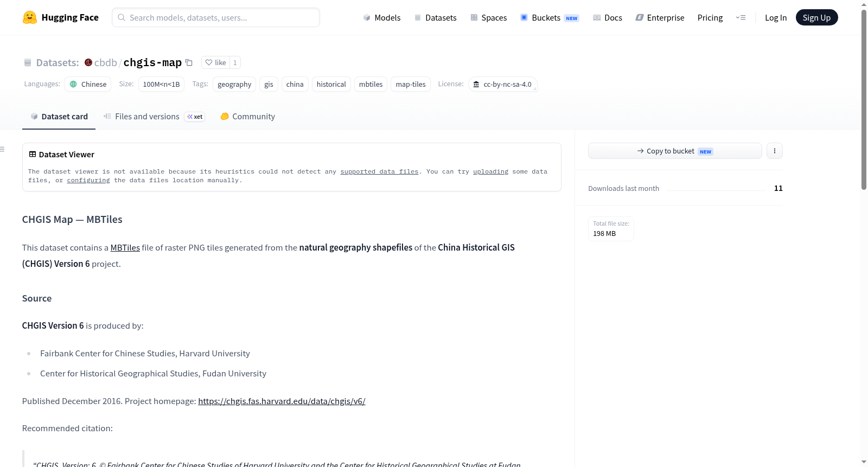The height and width of the screenshot is (467, 868).
Task: Click the Downloads last month count 11
Action: point(778,188)
